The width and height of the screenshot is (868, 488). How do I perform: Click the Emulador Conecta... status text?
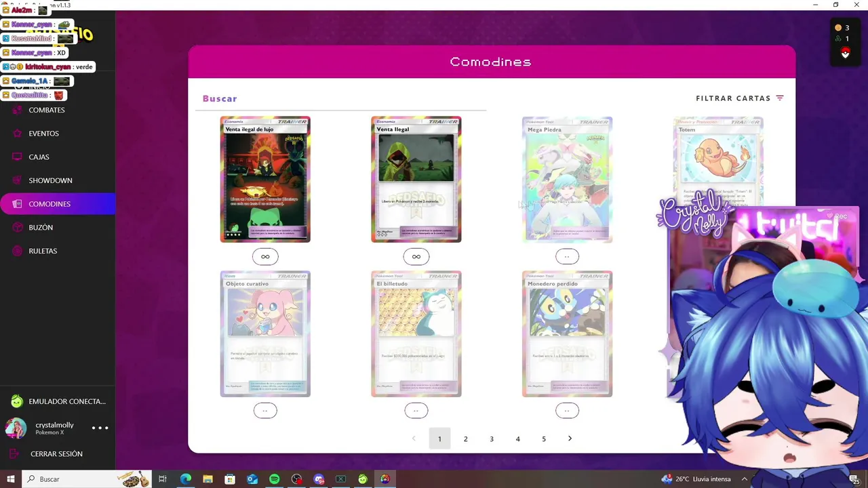(67, 401)
